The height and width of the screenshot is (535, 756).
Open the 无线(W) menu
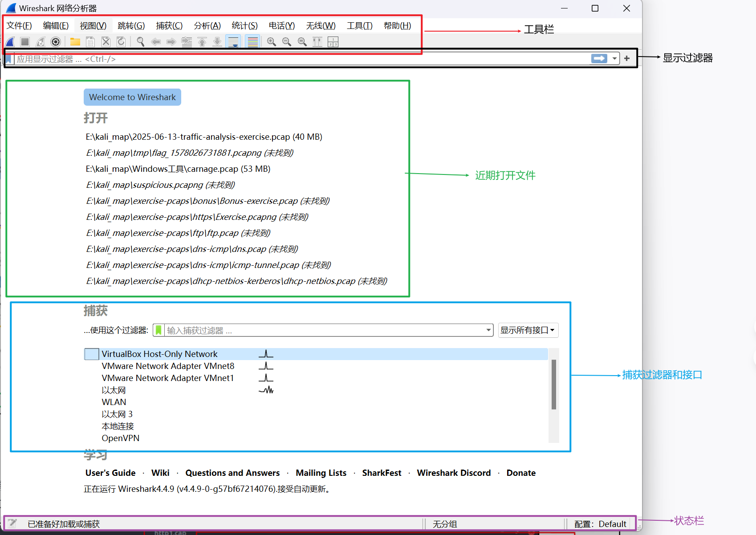click(321, 26)
